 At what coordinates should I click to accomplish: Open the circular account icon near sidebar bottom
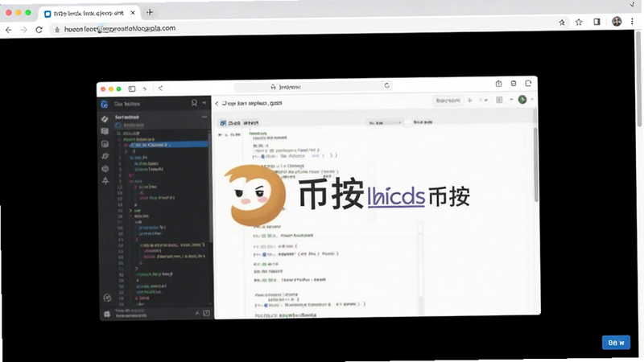(x=107, y=298)
